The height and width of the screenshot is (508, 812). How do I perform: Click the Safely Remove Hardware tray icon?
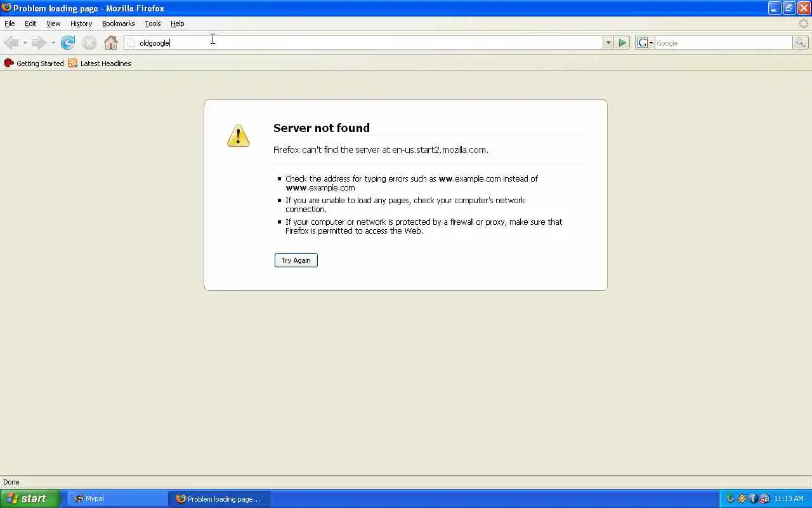730,498
